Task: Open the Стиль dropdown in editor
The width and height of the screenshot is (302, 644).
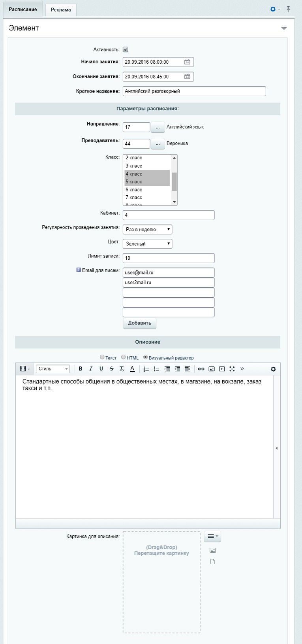Action: click(x=53, y=369)
